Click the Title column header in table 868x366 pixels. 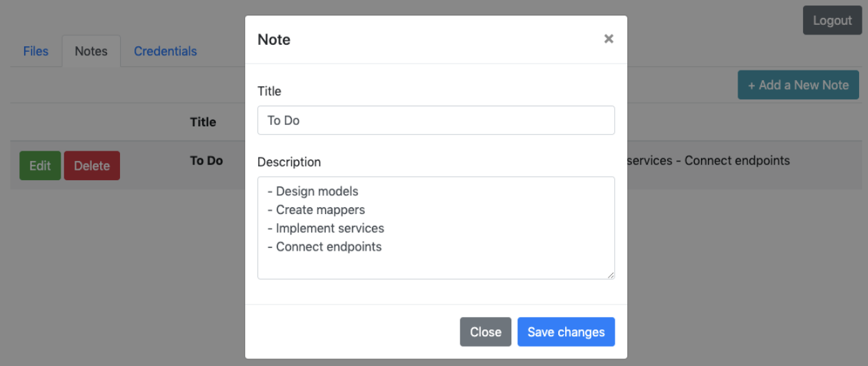[203, 122]
